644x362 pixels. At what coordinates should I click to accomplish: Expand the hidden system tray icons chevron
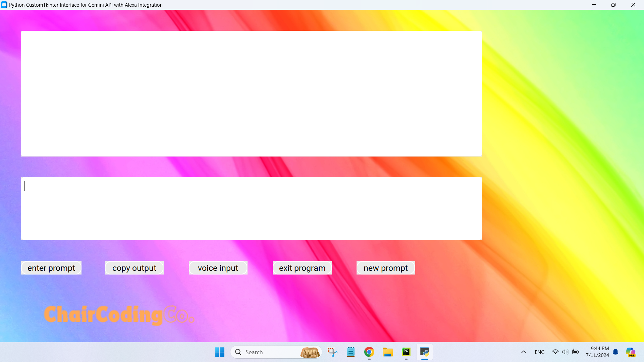coord(524,352)
